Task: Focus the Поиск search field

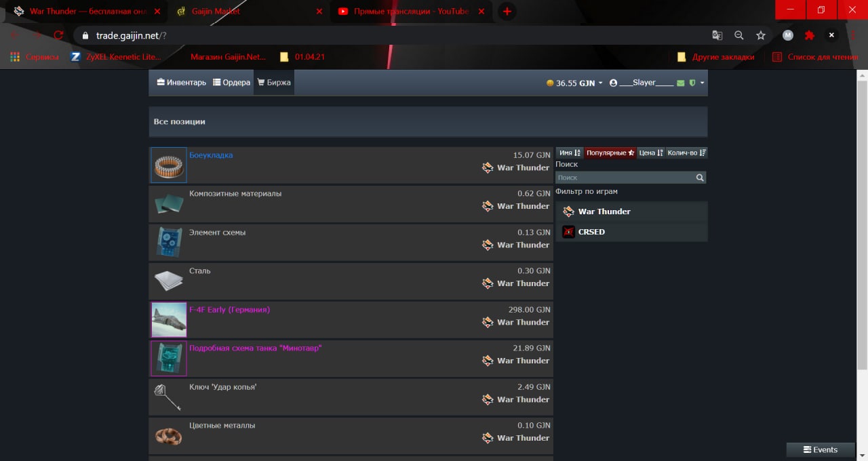Action: [625, 178]
